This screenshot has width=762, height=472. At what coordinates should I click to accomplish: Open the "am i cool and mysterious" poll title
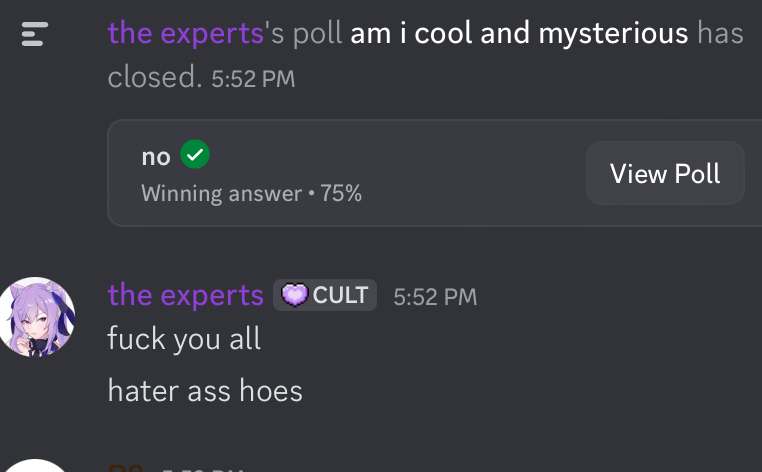pyautogui.click(x=519, y=33)
